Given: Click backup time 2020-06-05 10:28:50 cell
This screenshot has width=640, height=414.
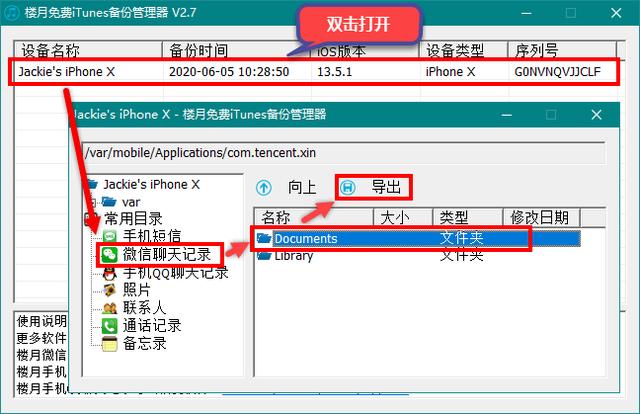Looking at the screenshot, I should point(229,72).
